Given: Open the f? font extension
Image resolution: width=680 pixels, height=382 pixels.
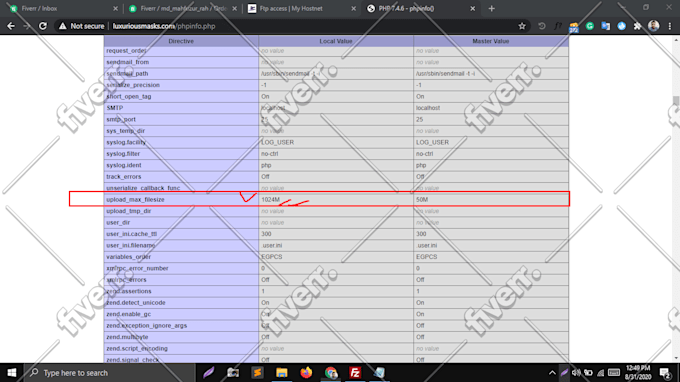Looking at the screenshot, I should pyautogui.click(x=558, y=26).
